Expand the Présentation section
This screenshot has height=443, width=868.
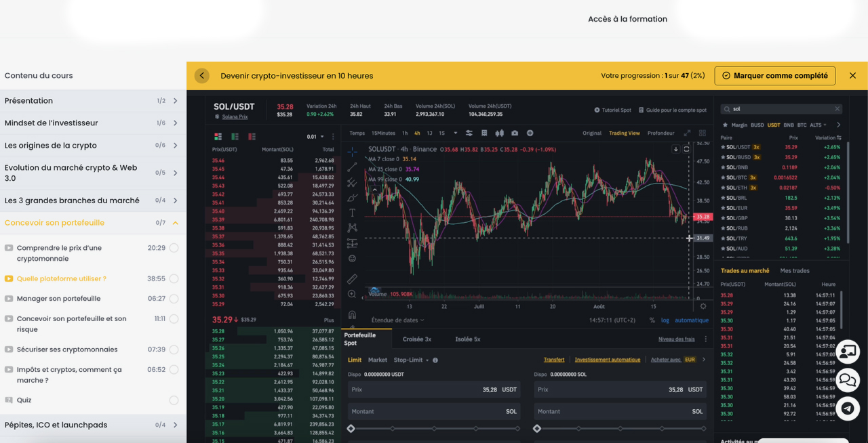[175, 101]
